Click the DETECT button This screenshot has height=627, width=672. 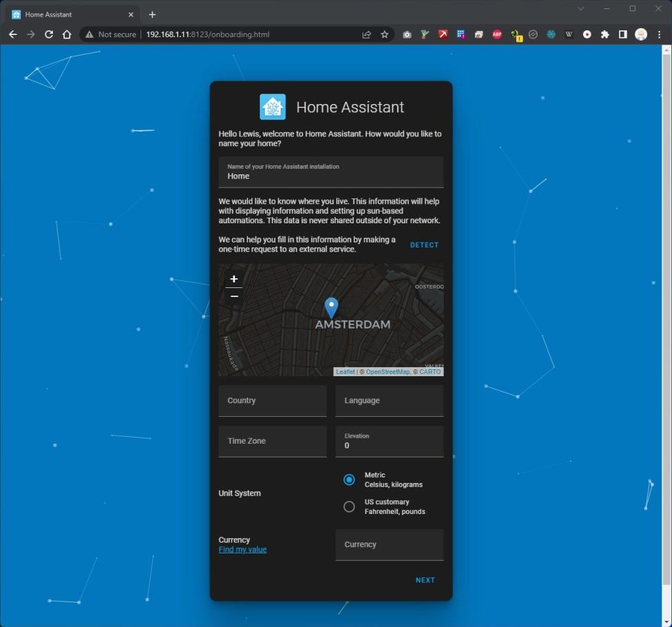[425, 245]
